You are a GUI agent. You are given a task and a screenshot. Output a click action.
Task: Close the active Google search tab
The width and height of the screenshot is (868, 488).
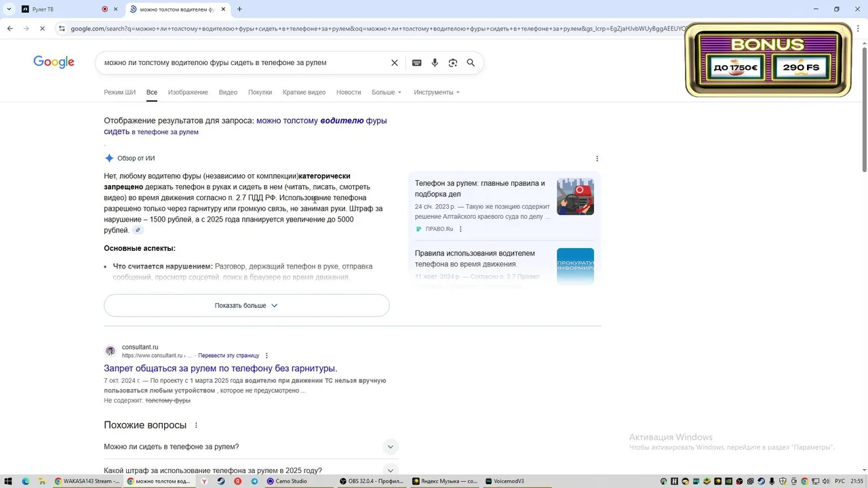(223, 9)
